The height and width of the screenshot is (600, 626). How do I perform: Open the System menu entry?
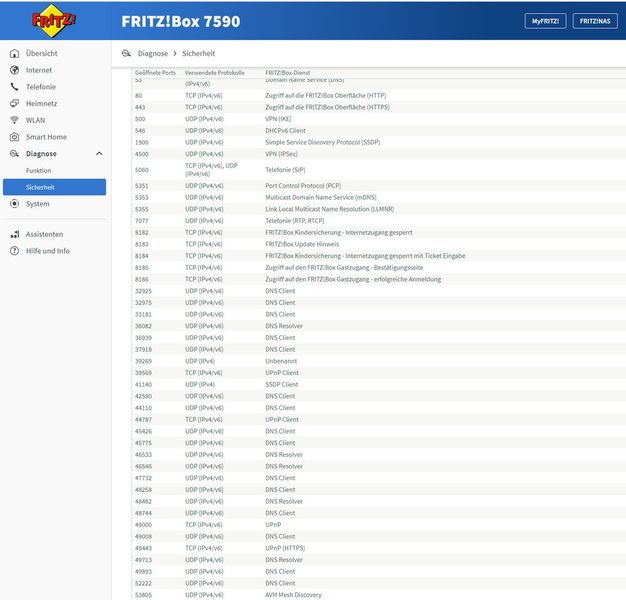(x=38, y=204)
